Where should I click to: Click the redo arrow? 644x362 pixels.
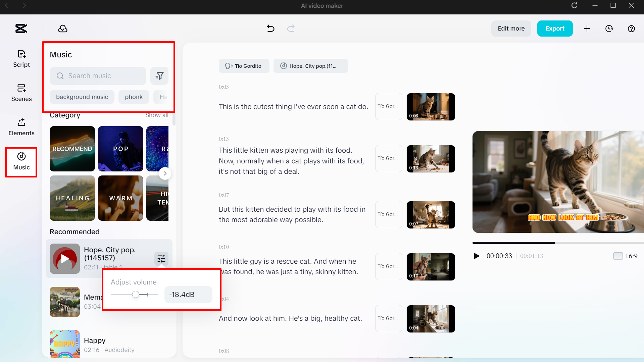(291, 28)
